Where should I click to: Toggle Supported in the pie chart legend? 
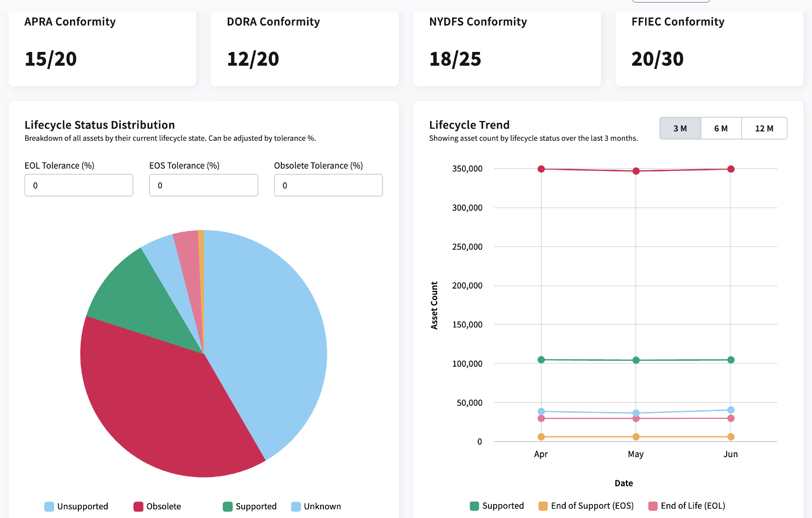[250, 507]
